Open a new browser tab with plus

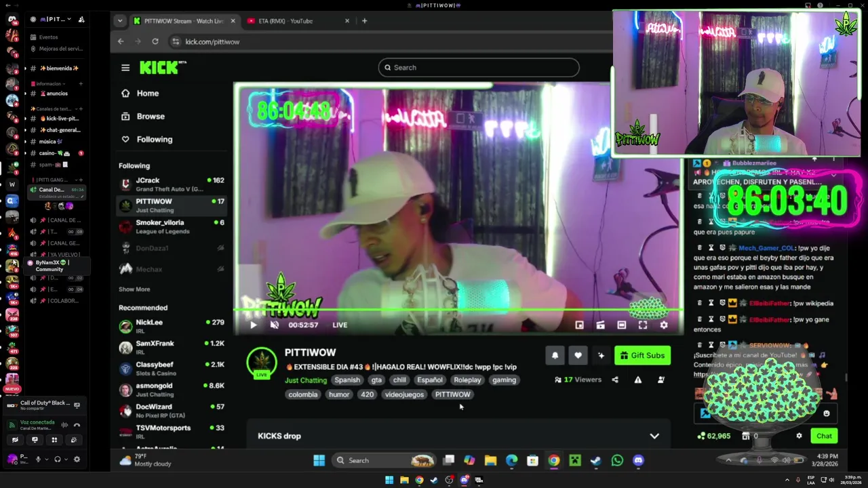click(364, 21)
